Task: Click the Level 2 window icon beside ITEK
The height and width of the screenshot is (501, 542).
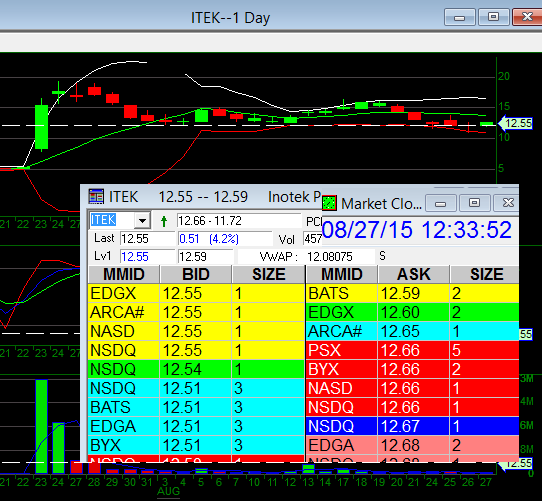Action: click(96, 196)
